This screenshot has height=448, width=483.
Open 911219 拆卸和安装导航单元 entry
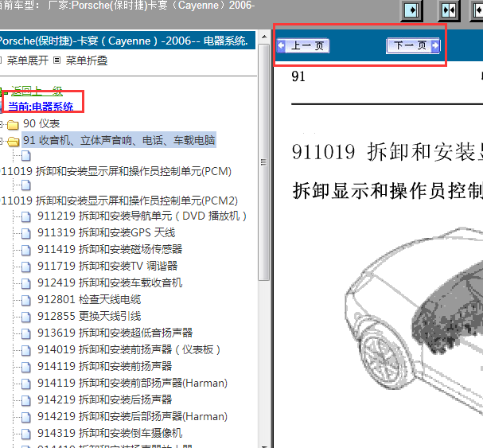[x=142, y=216]
